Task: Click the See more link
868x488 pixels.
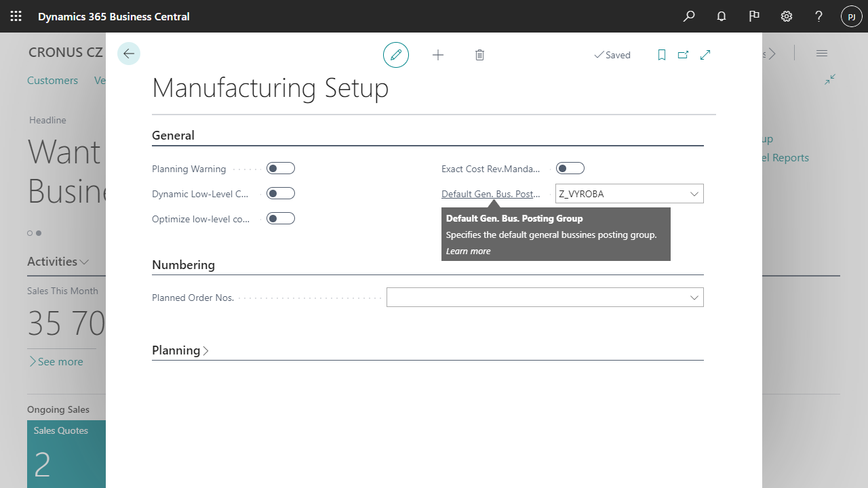Action: [x=56, y=361]
